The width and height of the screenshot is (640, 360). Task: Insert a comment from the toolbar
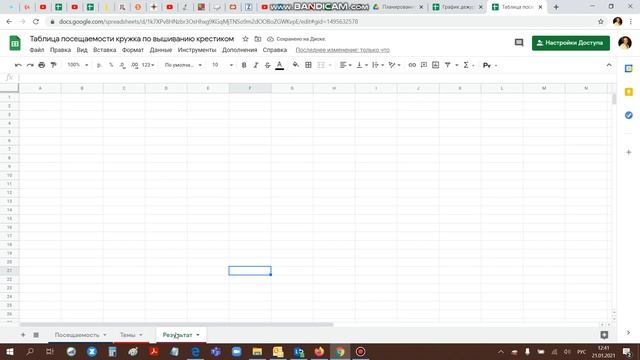tap(424, 65)
